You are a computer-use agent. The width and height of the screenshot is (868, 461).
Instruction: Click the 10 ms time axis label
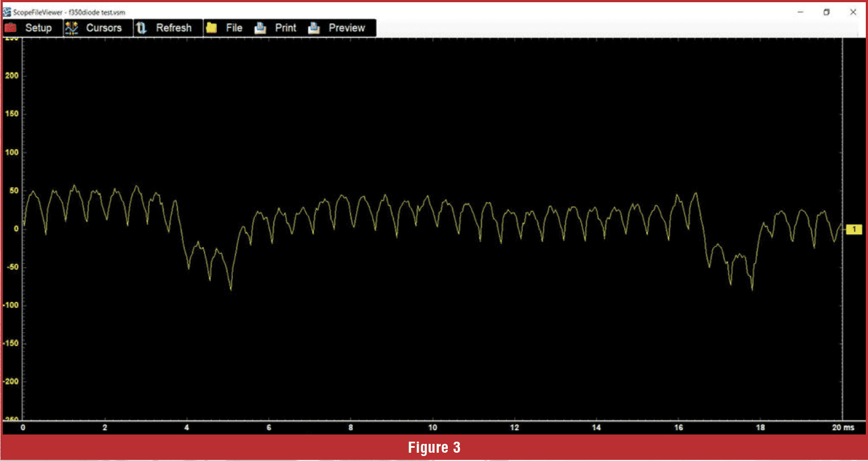pos(432,427)
